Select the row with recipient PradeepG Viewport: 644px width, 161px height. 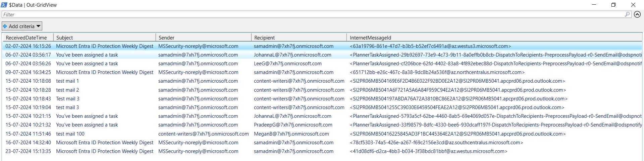coord(293,125)
